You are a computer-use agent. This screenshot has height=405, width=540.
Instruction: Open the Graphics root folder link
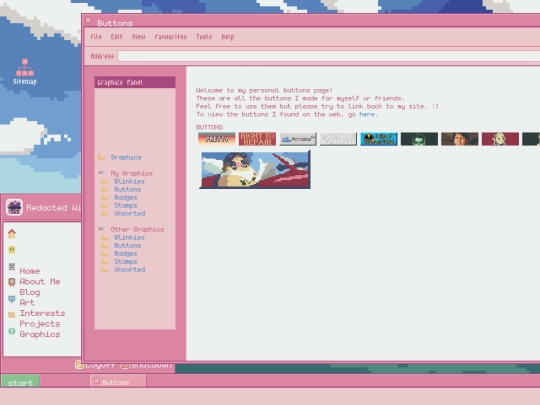[126, 157]
